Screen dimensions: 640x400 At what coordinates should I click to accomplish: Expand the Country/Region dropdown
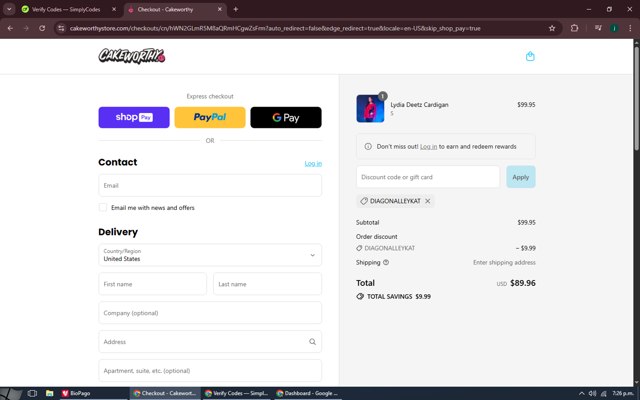210,255
